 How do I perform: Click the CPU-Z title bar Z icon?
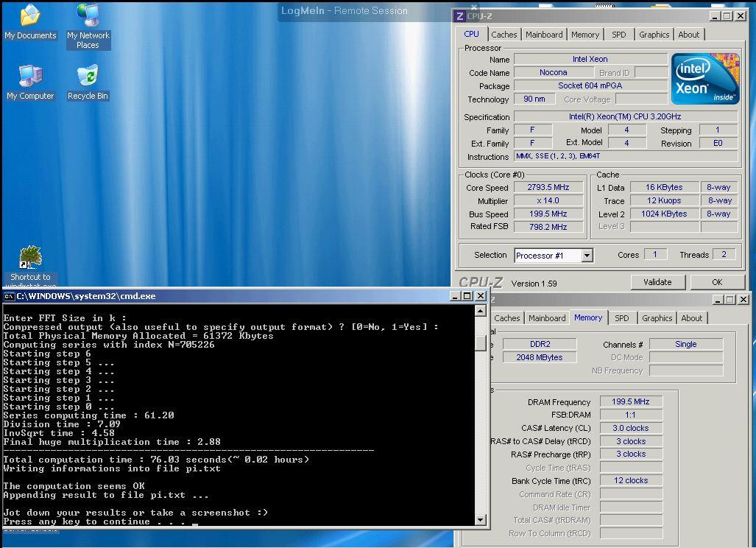click(x=459, y=16)
